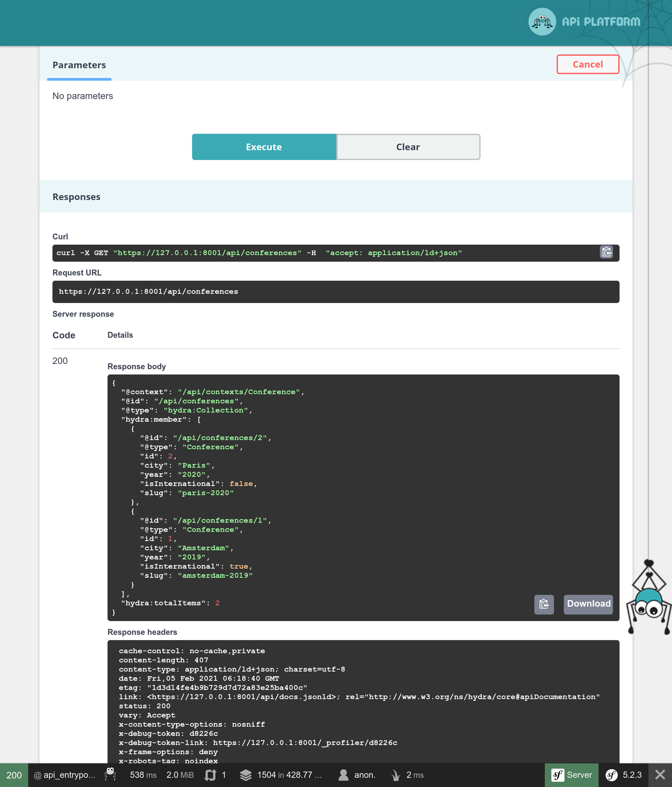Screen dimensions: 672x787
Task: Click the etag header line
Action: 213,688
